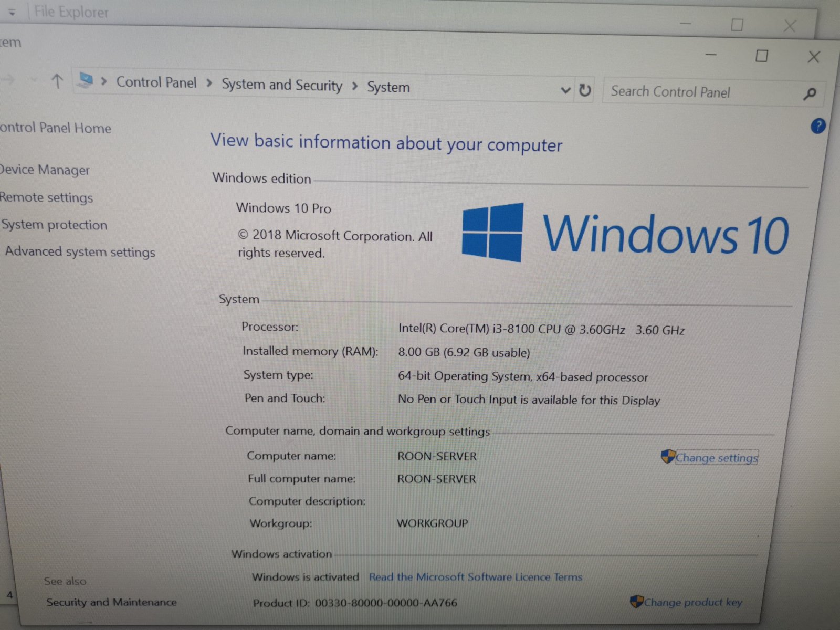Open System protection
This screenshot has height=630, width=840.
click(54, 225)
